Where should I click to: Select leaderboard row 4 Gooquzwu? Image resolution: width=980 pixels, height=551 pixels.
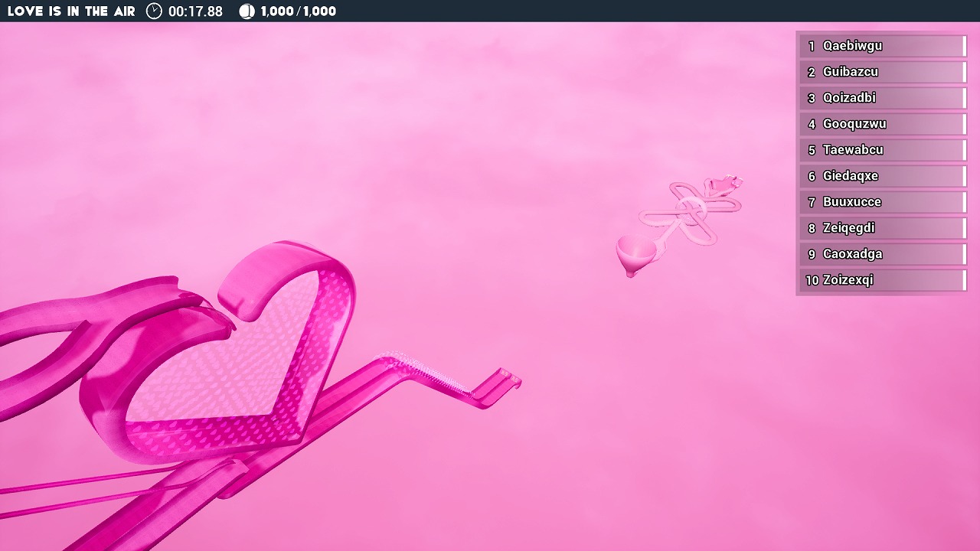coord(883,124)
